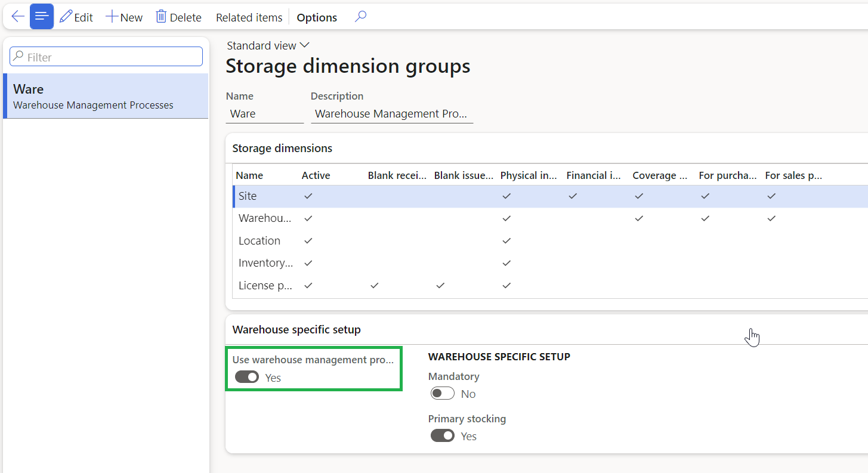Viewport: 868px width, 473px height.
Task: Open the Related items menu
Action: point(249,17)
